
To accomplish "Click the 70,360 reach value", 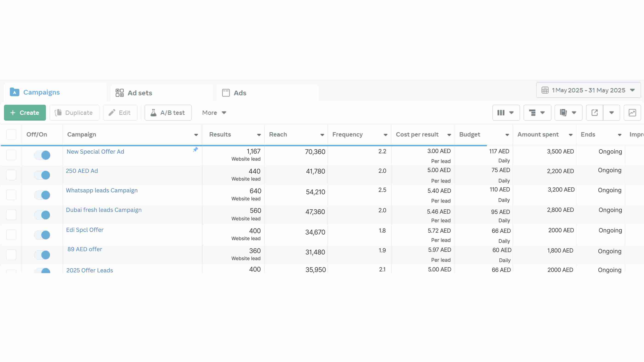I will 315,152.
